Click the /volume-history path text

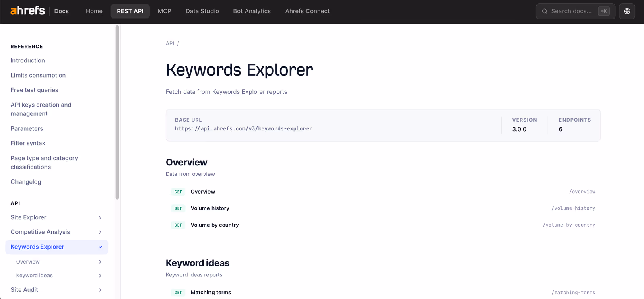pos(573,208)
